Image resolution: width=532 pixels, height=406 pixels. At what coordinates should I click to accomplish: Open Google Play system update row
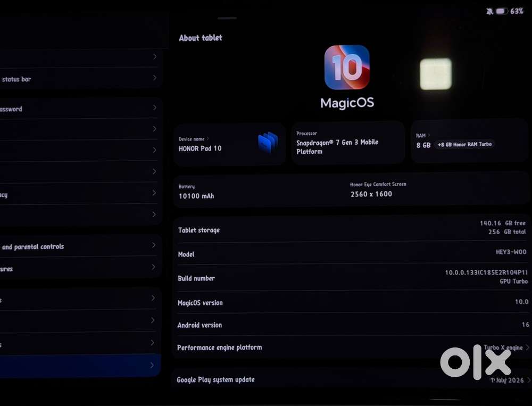[x=352, y=379]
